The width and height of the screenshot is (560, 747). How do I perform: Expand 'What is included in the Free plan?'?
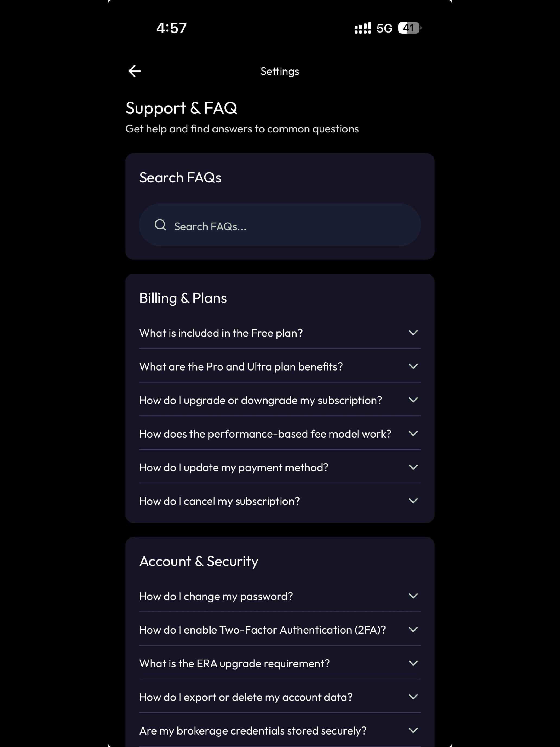[280, 333]
